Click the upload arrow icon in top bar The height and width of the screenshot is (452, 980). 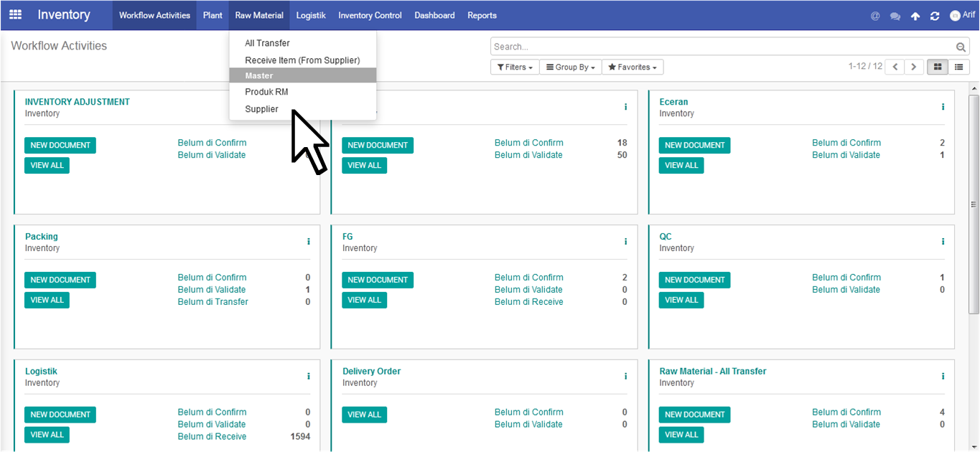pos(915,16)
